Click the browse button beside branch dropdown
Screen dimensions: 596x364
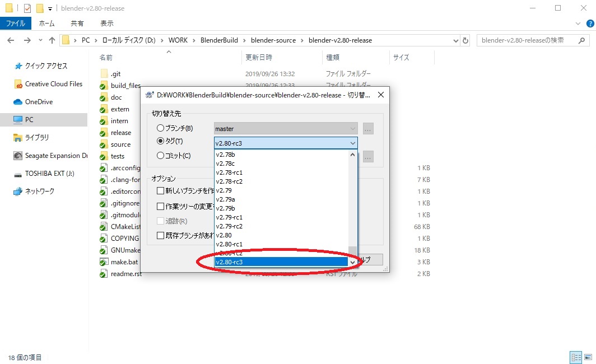tap(367, 128)
